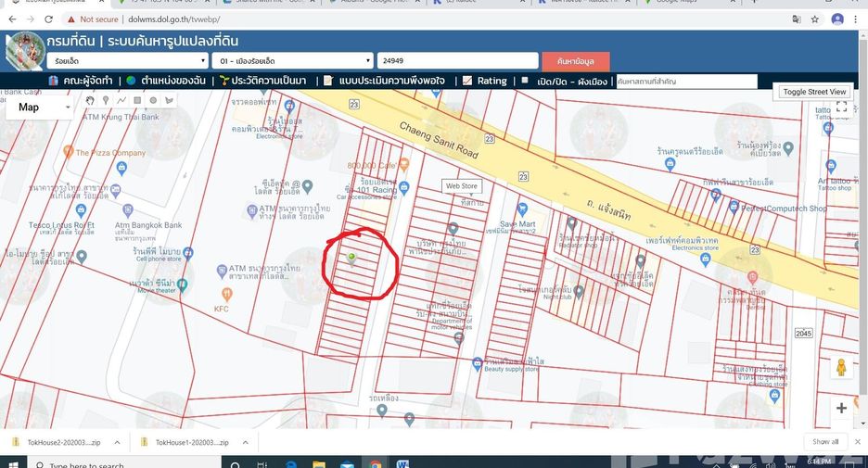Click the KFC restaurant map pin

pos(226,294)
